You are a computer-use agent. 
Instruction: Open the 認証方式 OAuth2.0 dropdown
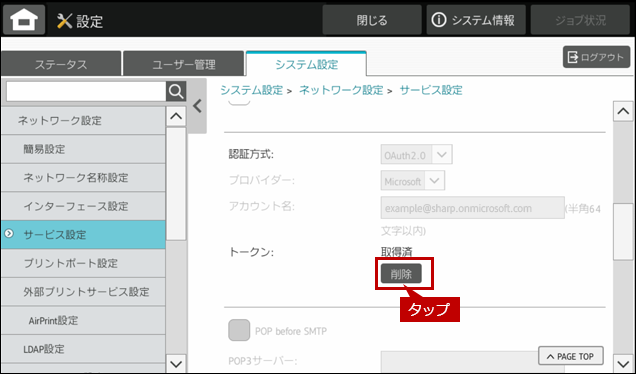tap(417, 155)
